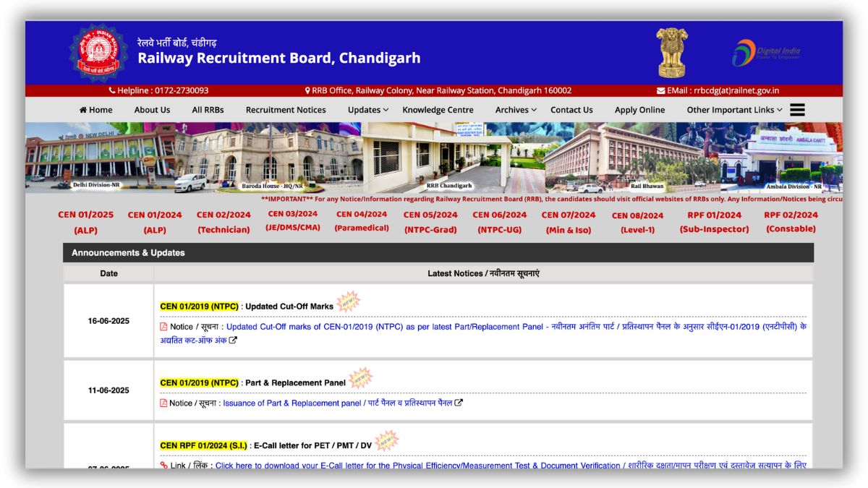Click the PDF icon in 11-06-2025 notice

click(163, 403)
